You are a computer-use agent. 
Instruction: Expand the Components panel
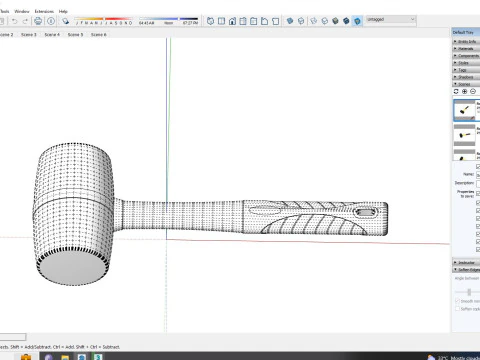click(466, 56)
